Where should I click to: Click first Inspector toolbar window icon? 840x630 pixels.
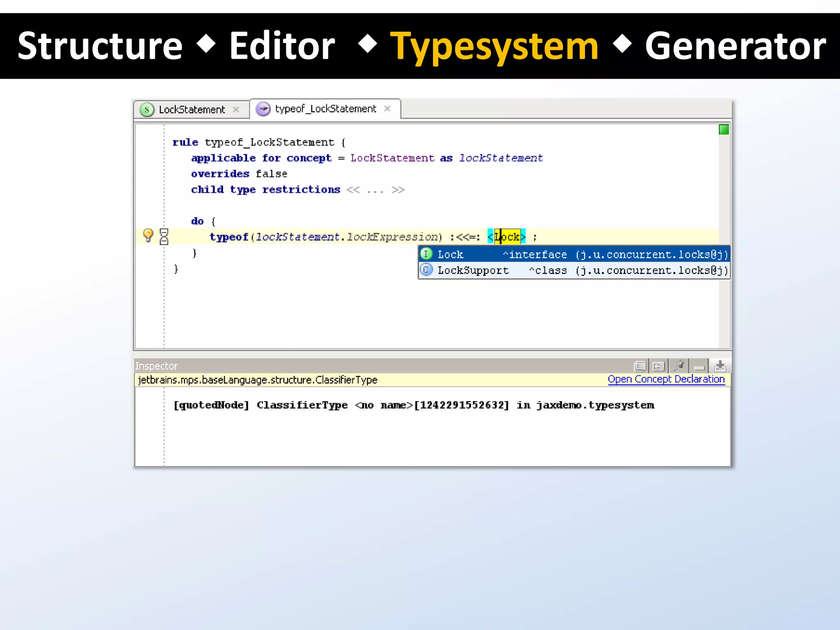[x=640, y=365]
